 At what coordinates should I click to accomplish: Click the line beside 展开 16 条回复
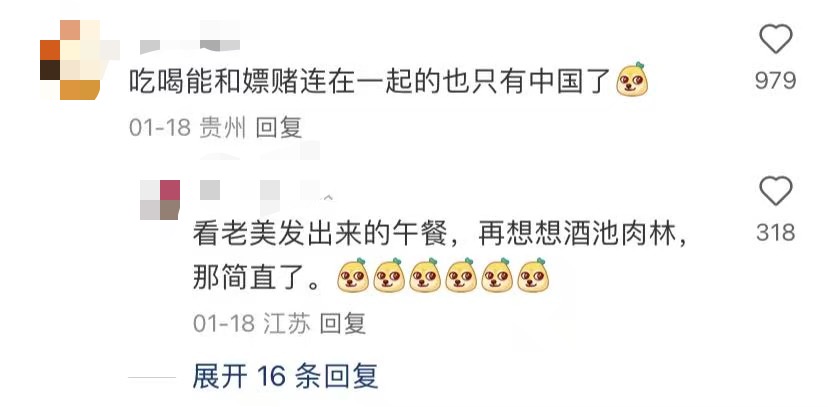[x=152, y=377]
